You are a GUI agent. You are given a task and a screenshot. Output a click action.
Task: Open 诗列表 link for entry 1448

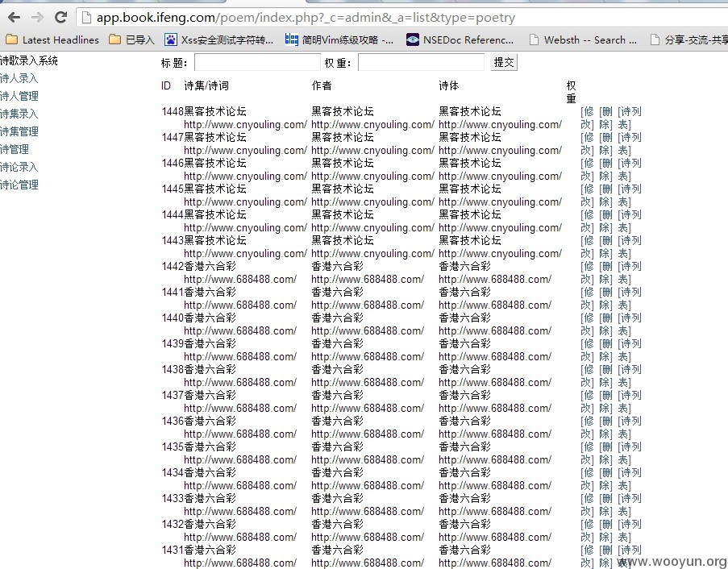(x=630, y=118)
